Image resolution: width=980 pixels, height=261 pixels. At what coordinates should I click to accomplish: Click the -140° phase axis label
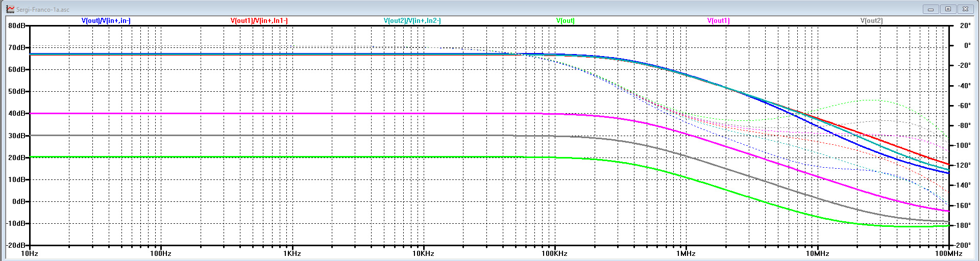point(963,185)
